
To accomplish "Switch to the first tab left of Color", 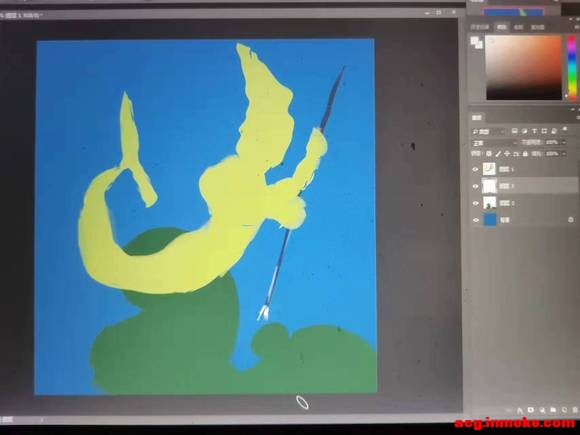I will click(x=480, y=27).
